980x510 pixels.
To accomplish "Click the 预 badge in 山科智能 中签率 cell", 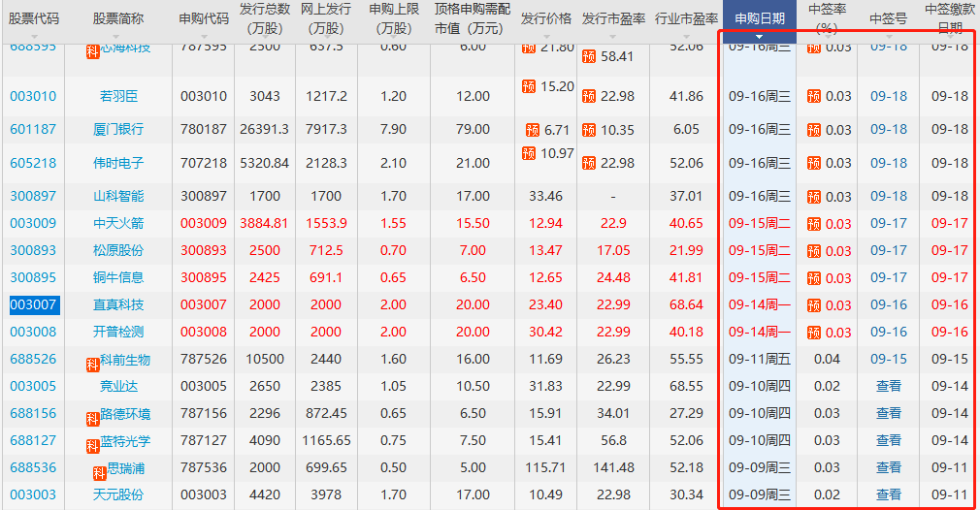I will (x=814, y=197).
